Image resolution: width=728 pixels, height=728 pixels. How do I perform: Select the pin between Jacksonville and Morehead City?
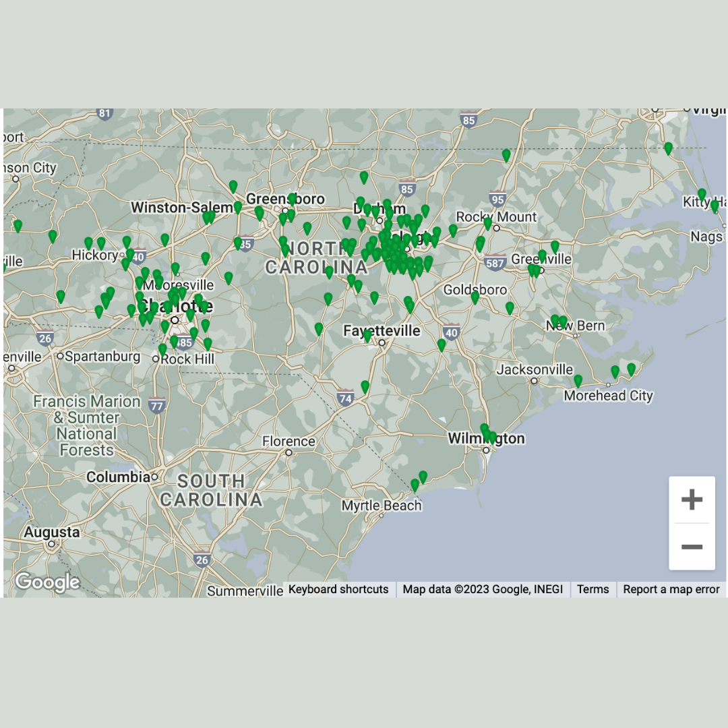578,381
